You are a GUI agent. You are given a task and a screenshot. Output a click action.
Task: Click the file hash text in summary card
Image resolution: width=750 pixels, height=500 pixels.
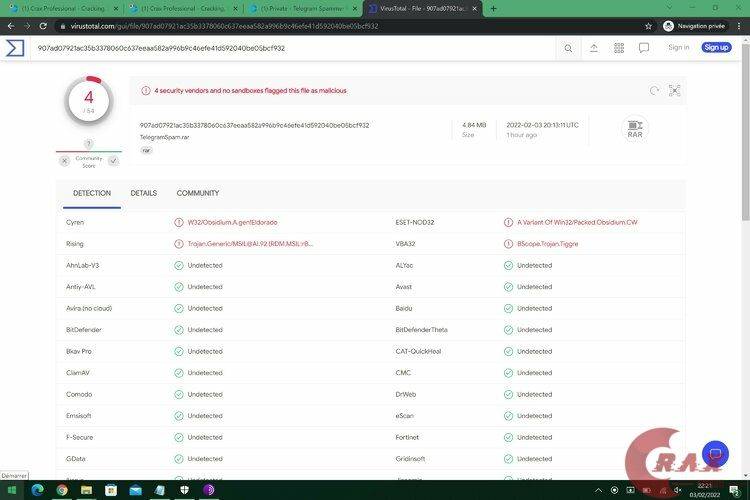254,125
